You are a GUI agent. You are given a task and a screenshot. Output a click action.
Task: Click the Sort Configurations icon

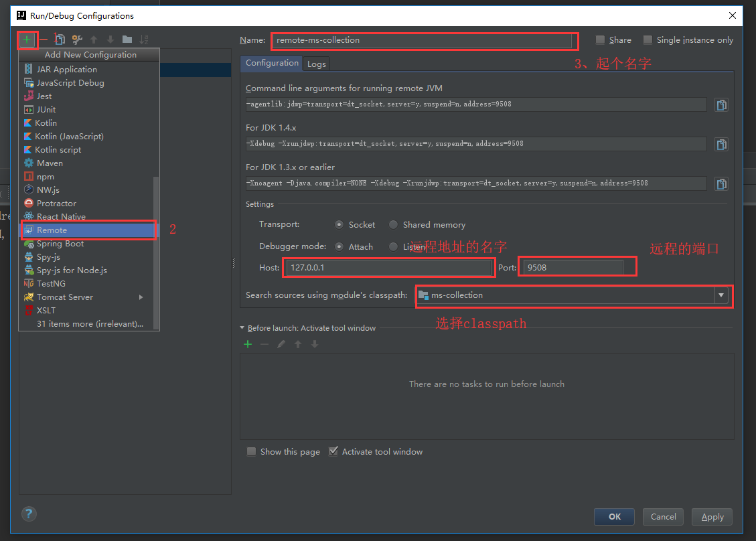[143, 40]
